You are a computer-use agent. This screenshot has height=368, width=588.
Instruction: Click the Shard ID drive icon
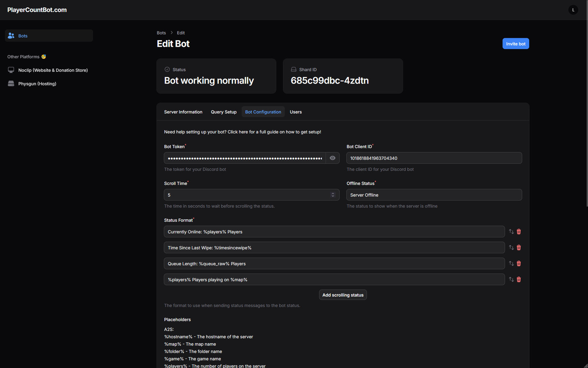click(294, 69)
